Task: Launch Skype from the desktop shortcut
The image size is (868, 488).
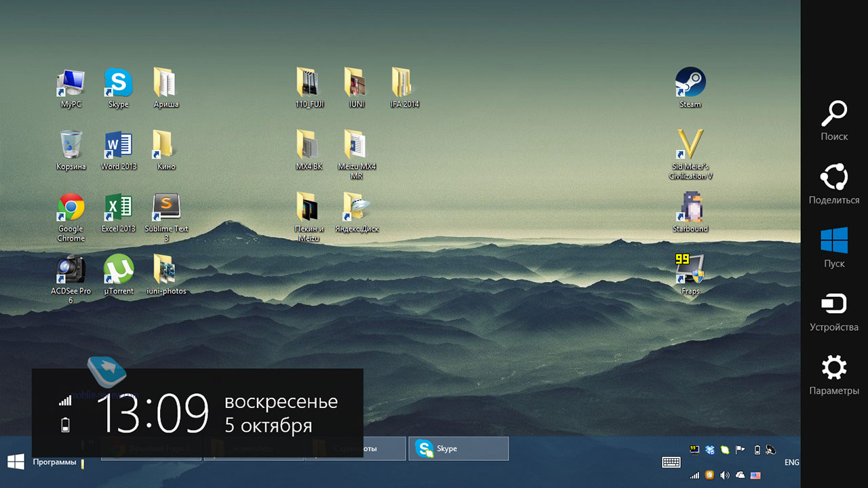Action: 119,88
